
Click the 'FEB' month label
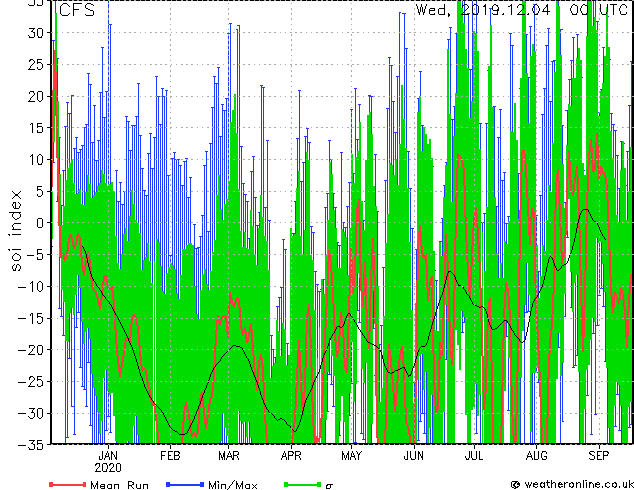click(170, 456)
